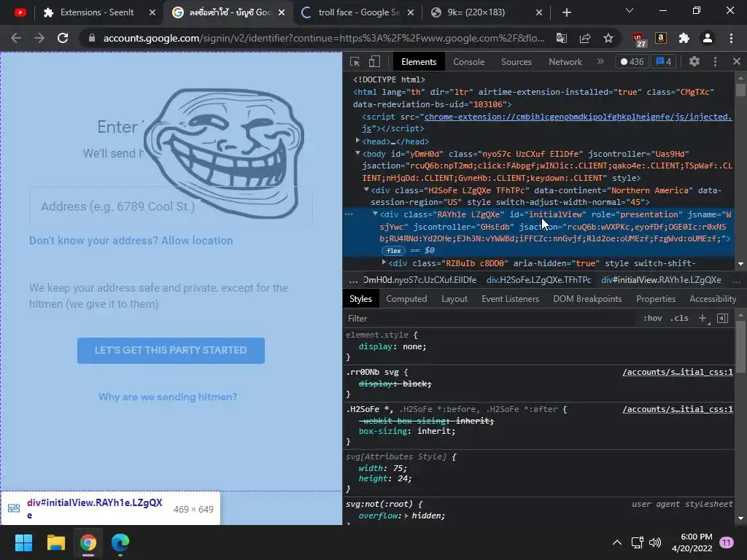Click Why are we sending hitmen? link
This screenshot has height=560, width=747.
(168, 397)
